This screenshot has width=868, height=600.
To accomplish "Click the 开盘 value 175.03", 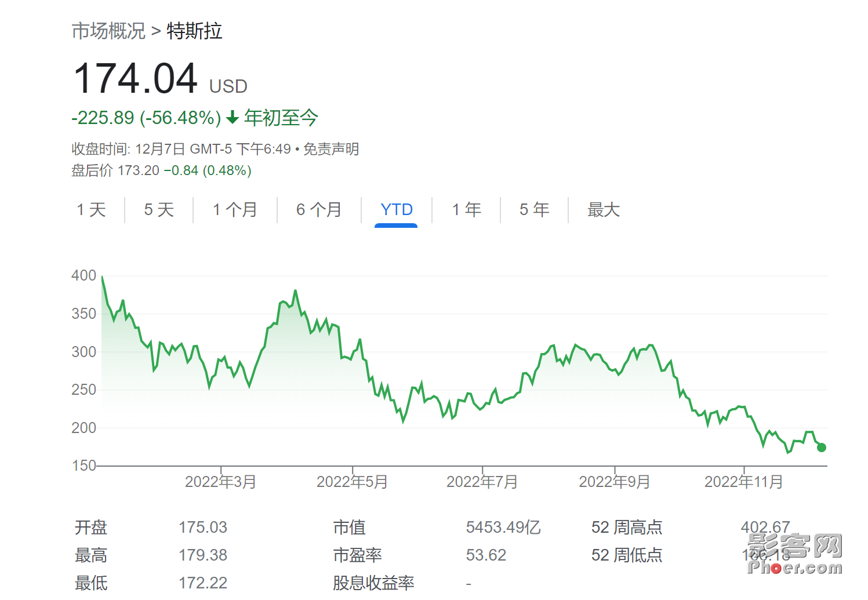I will [203, 528].
